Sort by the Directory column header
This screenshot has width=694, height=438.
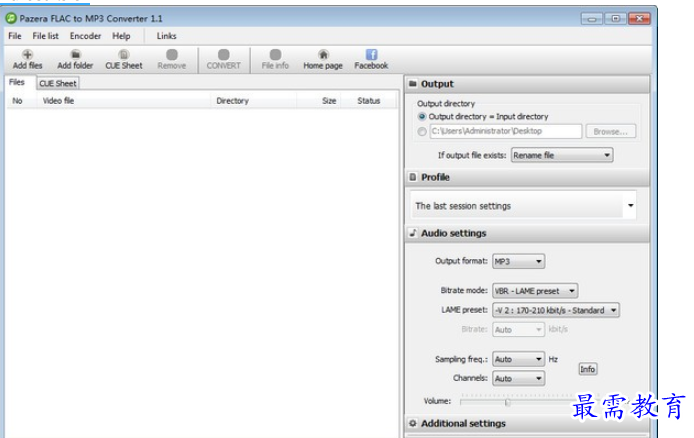click(254, 101)
